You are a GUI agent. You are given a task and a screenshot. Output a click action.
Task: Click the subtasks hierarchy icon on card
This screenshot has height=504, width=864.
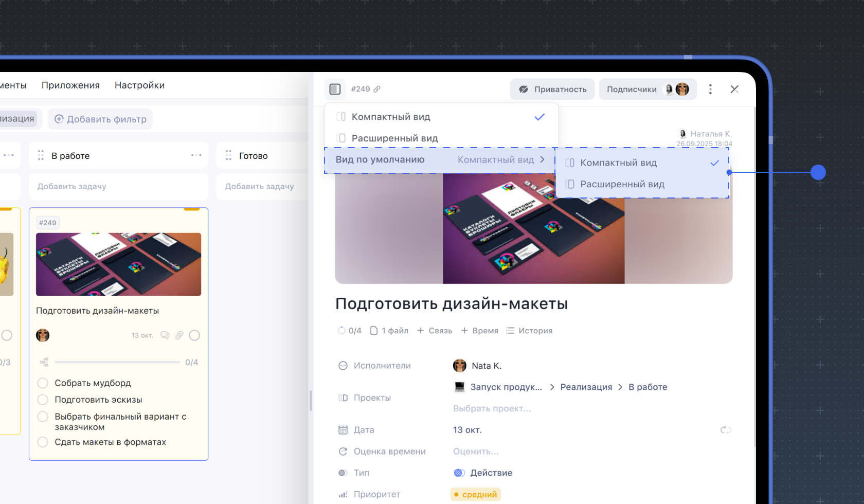tap(44, 363)
